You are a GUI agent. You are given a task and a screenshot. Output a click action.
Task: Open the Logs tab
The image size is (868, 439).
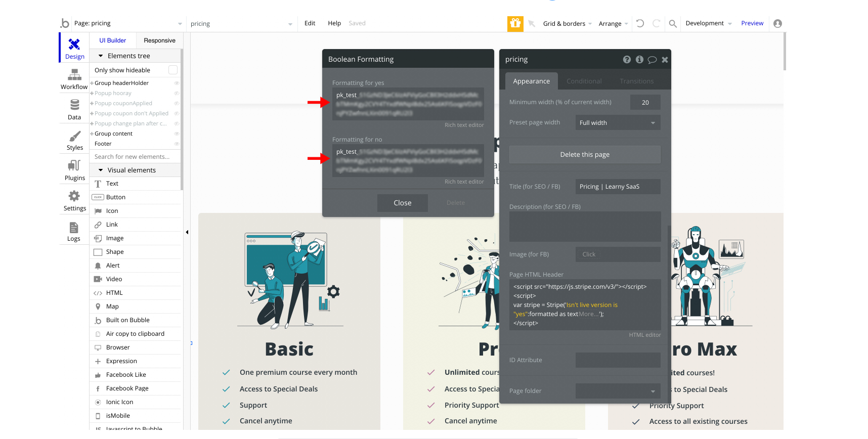tap(74, 231)
